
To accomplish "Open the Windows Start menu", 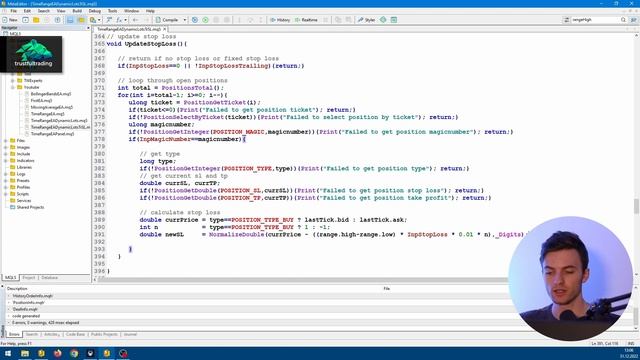I will point(8,353).
